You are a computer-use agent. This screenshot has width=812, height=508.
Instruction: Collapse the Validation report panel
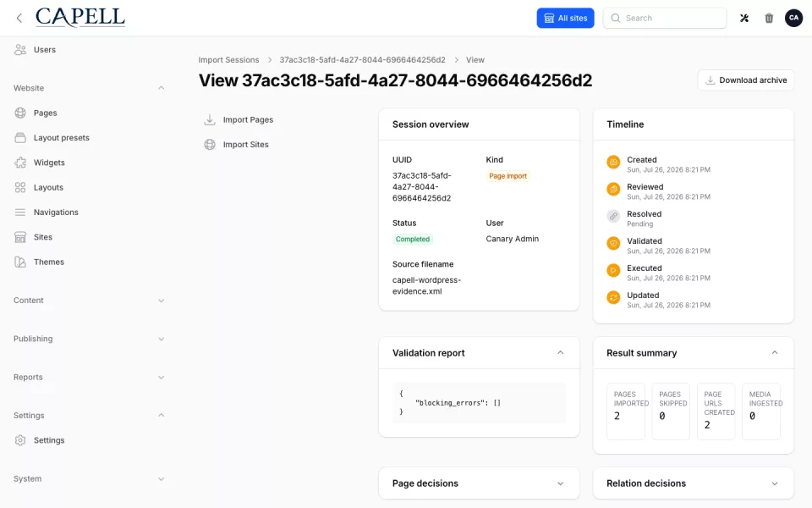pos(560,352)
